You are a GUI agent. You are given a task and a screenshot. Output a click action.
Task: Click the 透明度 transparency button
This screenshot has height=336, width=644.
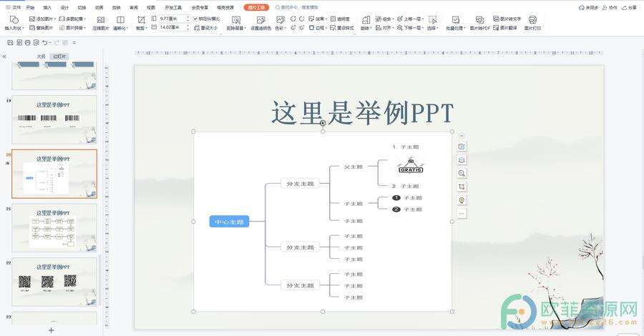point(340,19)
